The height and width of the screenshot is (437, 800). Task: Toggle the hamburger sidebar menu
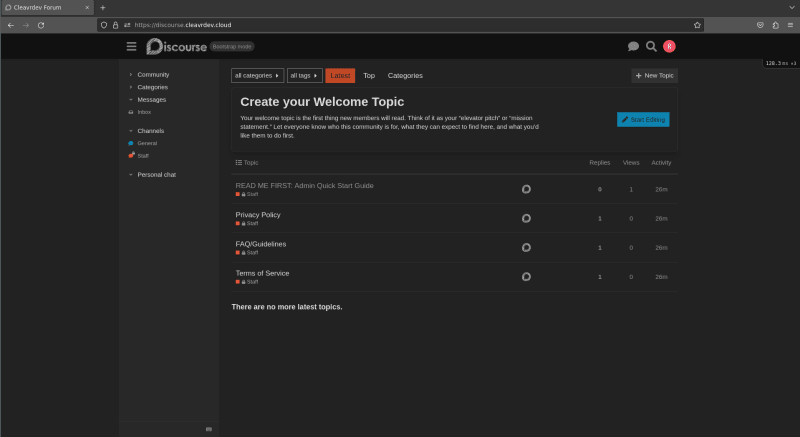[131, 46]
